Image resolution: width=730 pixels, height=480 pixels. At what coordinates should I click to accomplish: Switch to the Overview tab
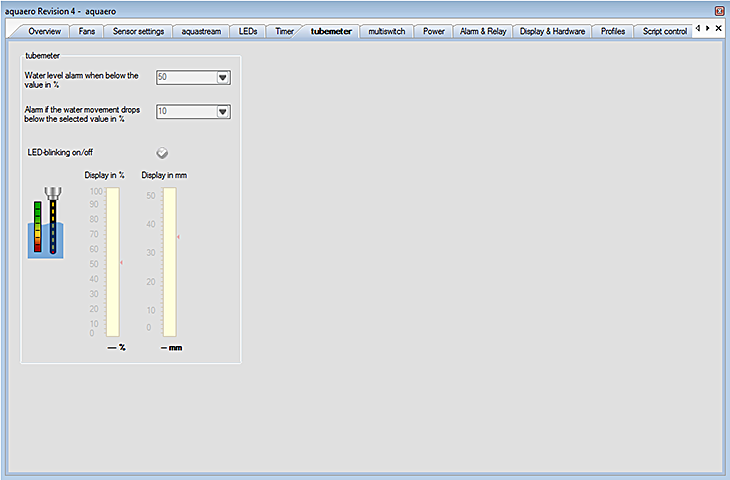point(44,32)
